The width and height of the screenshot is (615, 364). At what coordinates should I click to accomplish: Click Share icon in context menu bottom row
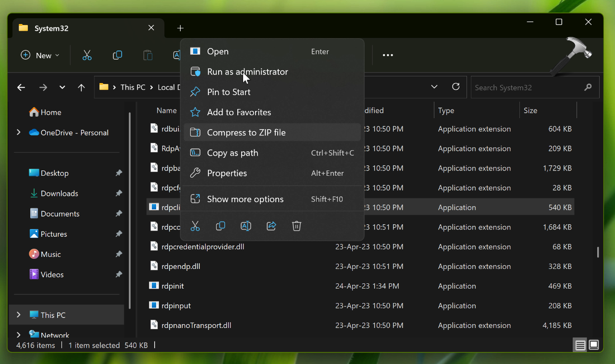[271, 226]
